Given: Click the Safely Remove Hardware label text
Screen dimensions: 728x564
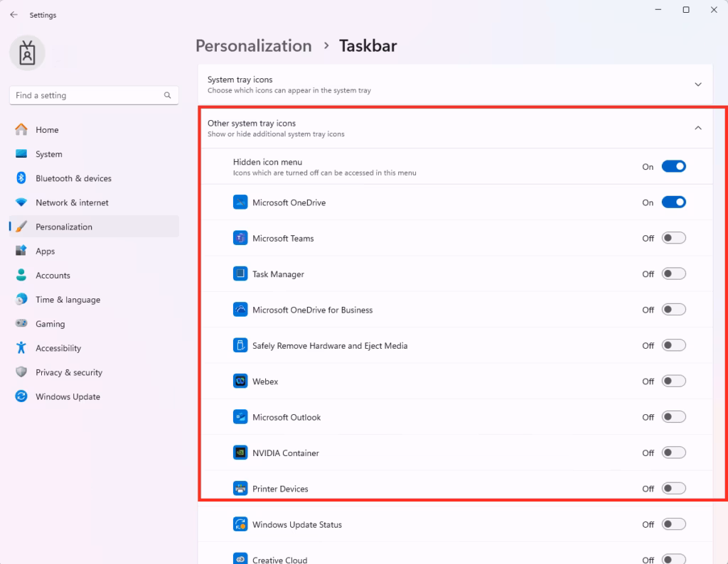Looking at the screenshot, I should point(330,345).
